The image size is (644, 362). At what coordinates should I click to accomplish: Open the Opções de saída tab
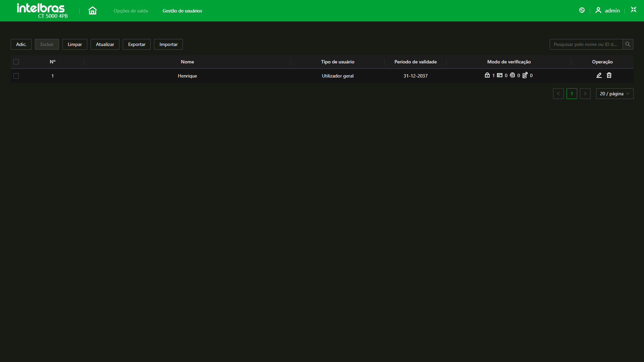point(131,11)
